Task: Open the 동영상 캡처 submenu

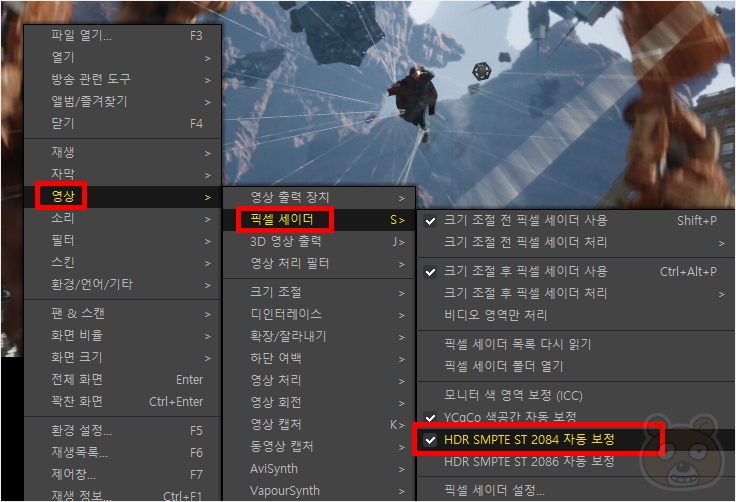Action: (x=319, y=447)
